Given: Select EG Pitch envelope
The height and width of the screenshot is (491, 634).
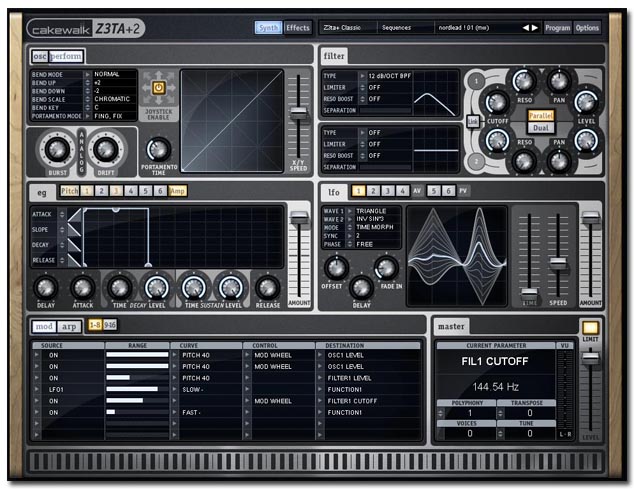Looking at the screenshot, I should pyautogui.click(x=70, y=191).
